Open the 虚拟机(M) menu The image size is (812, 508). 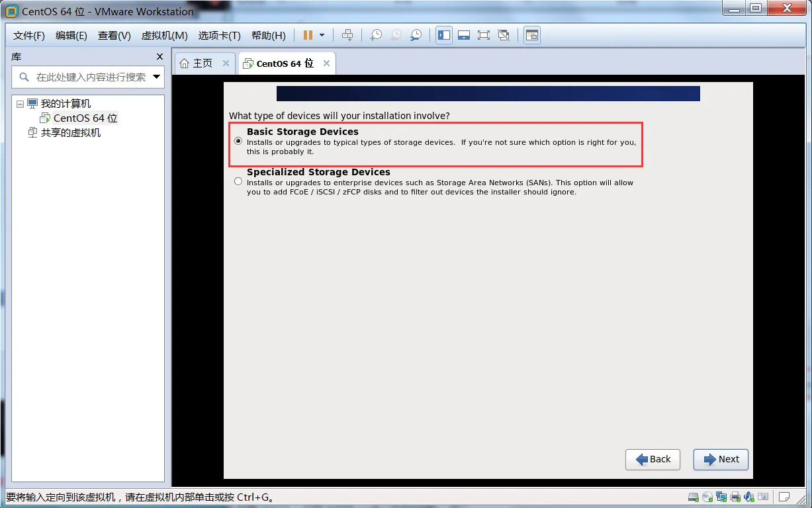pyautogui.click(x=165, y=36)
